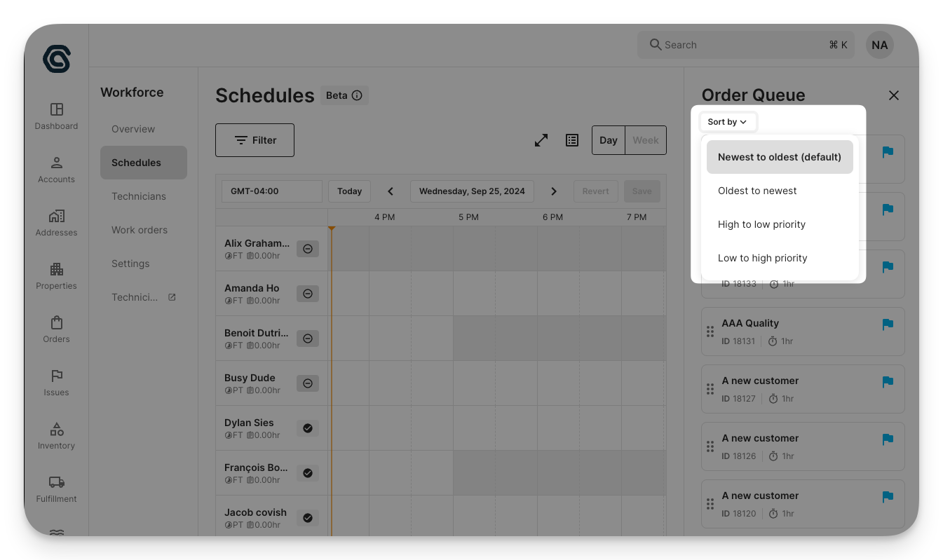Screen dimensions: 943x560
Task: Go to Addresses in sidebar
Action: point(57,223)
